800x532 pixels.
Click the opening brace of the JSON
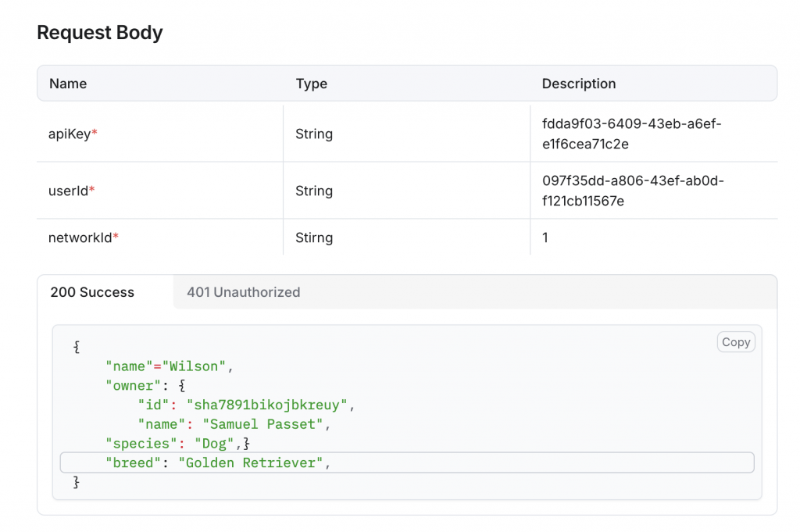pos(77,348)
